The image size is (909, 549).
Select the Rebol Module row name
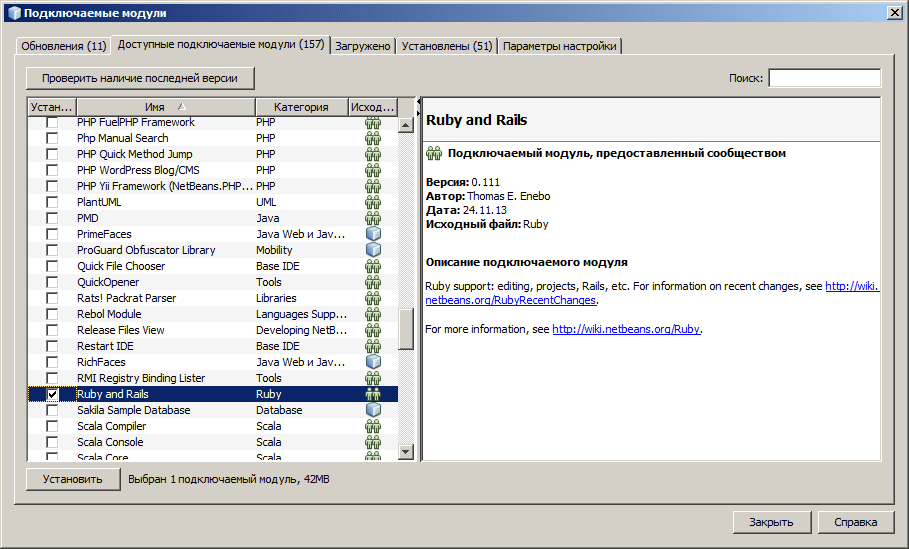109,314
